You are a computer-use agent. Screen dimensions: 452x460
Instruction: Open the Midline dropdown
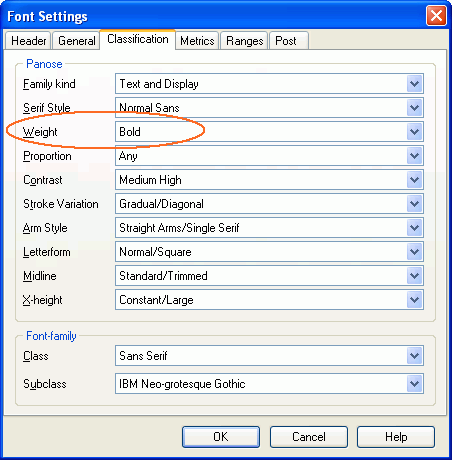tap(269, 276)
